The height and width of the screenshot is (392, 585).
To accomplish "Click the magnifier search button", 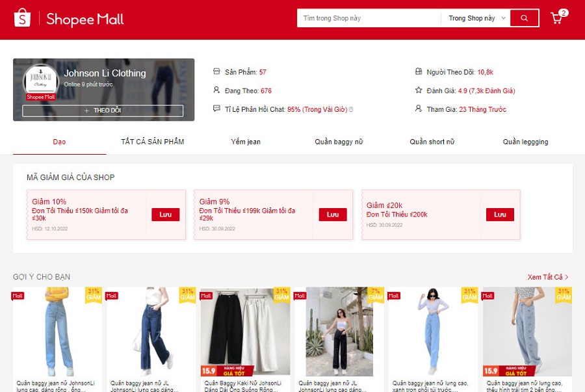I will click(x=525, y=18).
